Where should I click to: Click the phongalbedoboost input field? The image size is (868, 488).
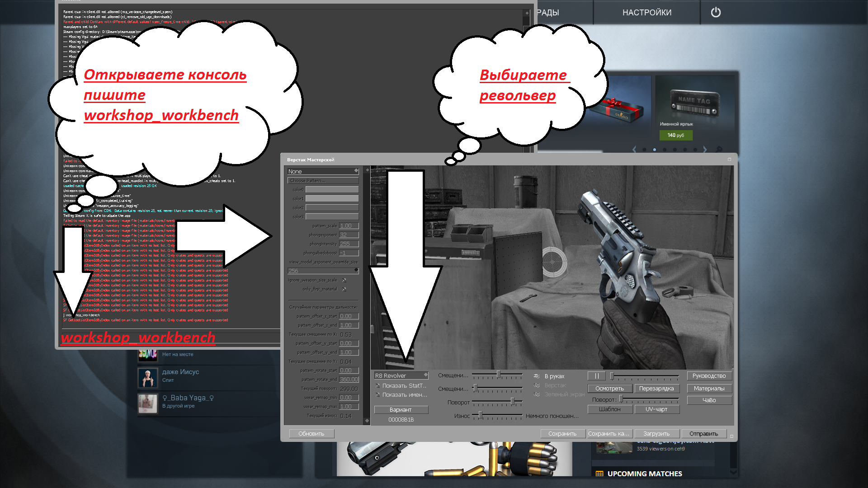(x=349, y=253)
